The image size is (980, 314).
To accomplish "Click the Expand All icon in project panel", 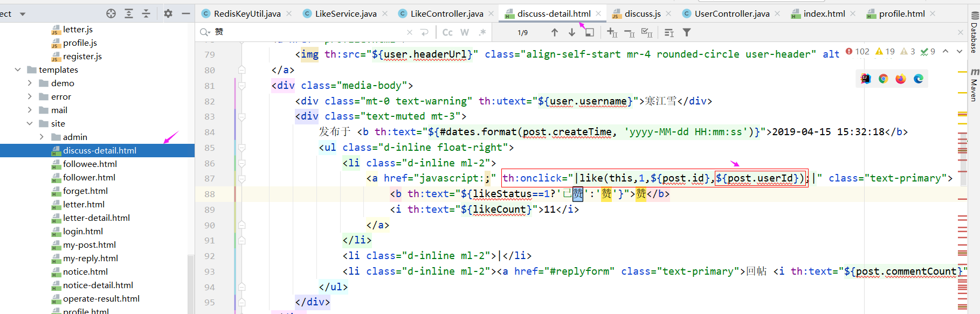I will (x=129, y=13).
